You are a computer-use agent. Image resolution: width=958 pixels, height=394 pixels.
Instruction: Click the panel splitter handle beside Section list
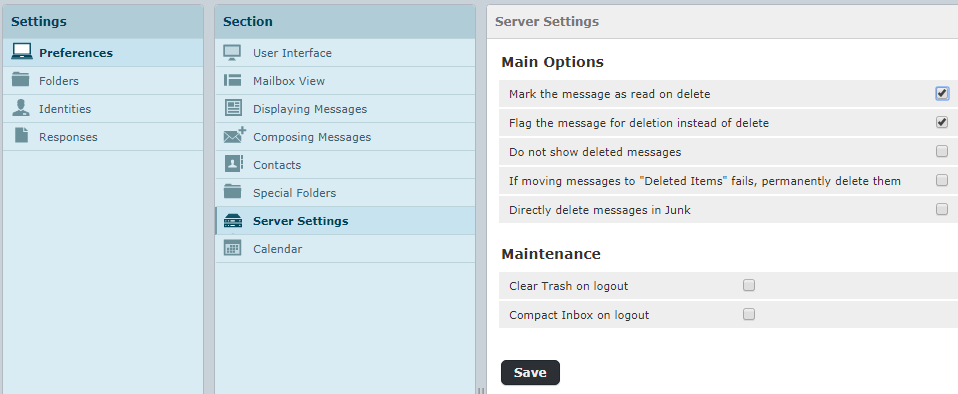click(481, 390)
